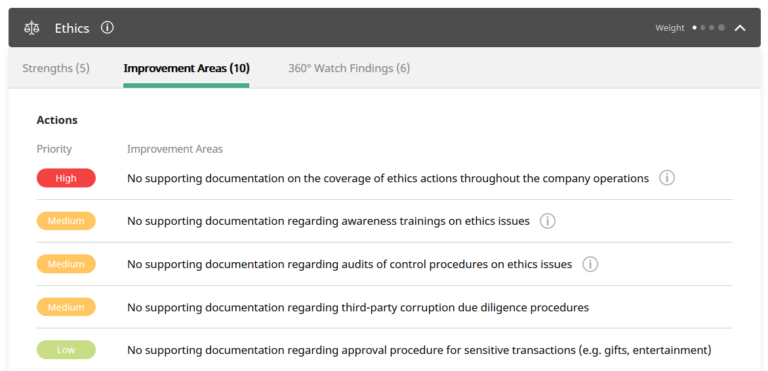Click the Weight dots indicator
Image resolution: width=768 pixels, height=371 pixels.
coord(708,28)
